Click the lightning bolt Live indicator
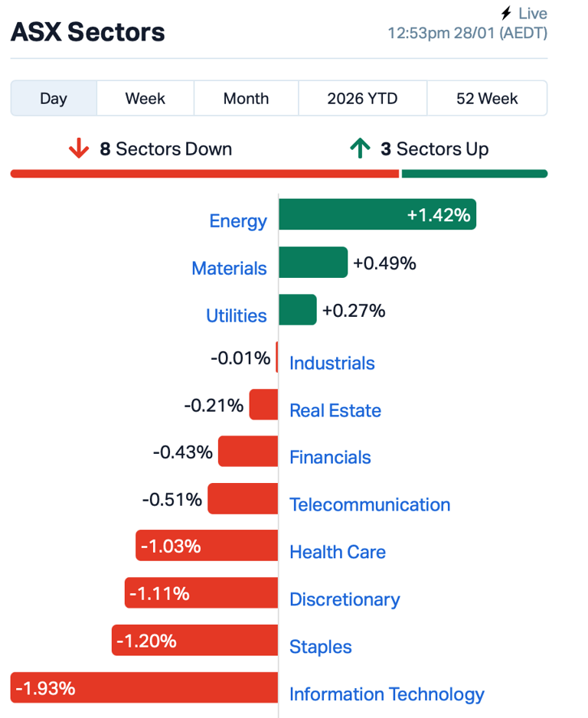This screenshot has width=588, height=718. (505, 13)
